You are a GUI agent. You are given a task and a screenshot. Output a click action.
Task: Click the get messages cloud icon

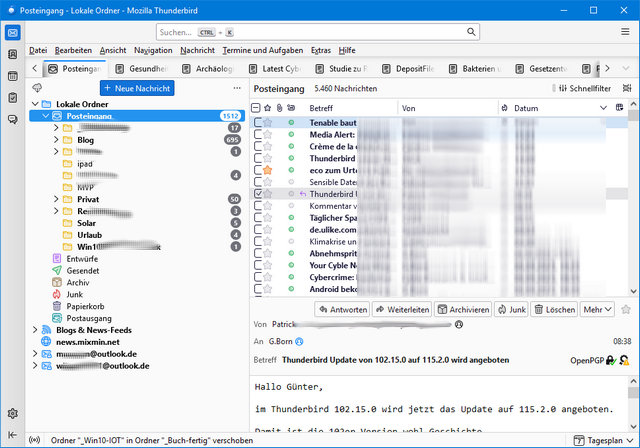tap(37, 88)
